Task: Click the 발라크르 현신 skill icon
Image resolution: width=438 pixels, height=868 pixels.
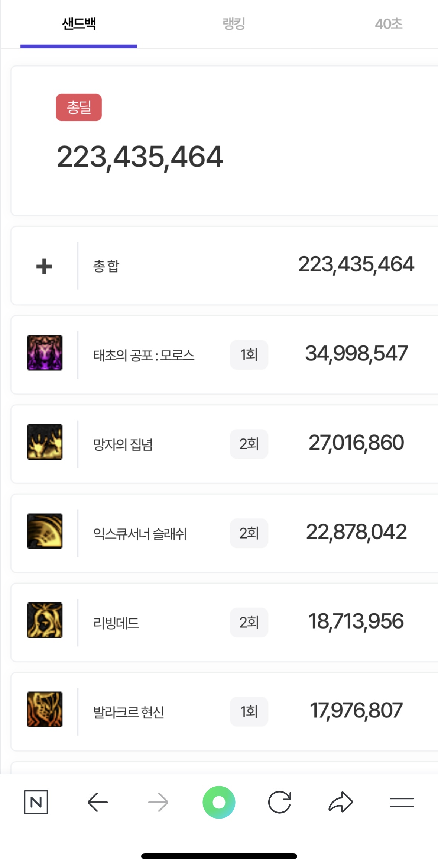Action: coord(45,709)
